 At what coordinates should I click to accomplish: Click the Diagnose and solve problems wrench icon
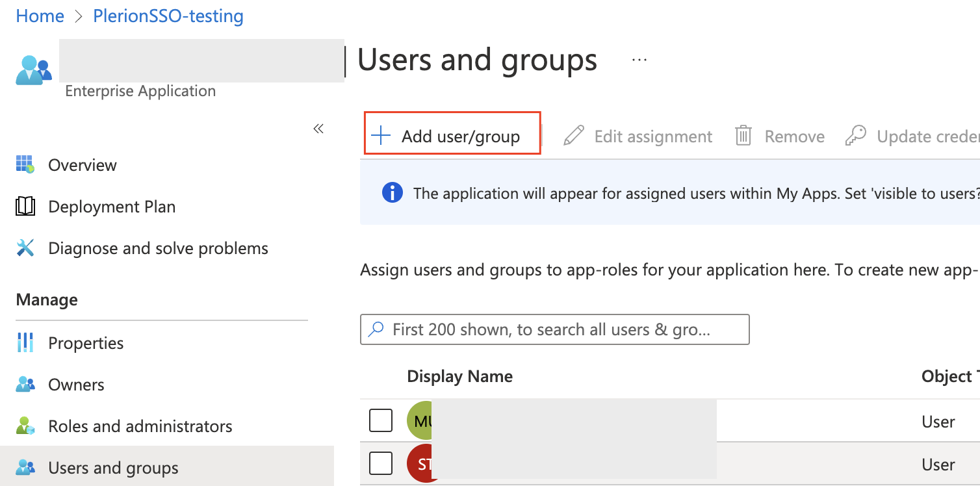point(25,248)
